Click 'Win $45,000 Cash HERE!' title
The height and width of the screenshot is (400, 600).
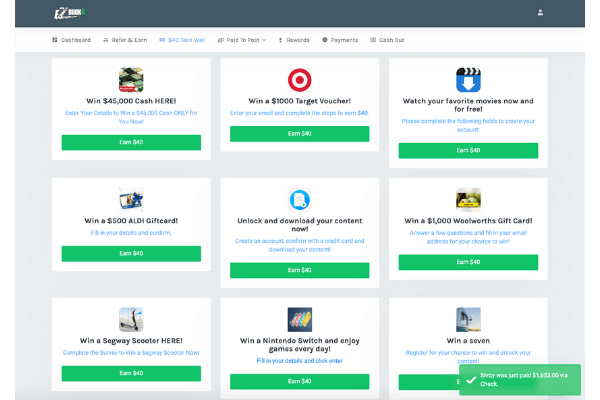pyautogui.click(x=131, y=101)
